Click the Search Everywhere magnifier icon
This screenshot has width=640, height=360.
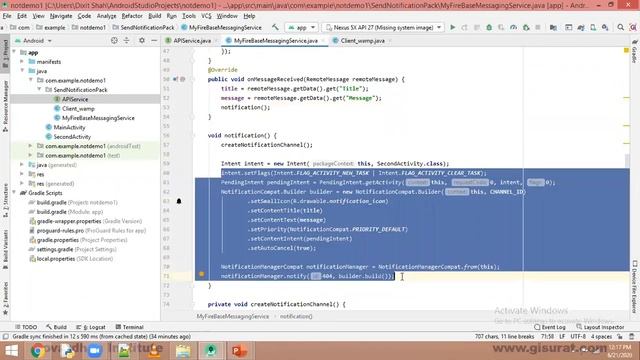tap(620, 27)
